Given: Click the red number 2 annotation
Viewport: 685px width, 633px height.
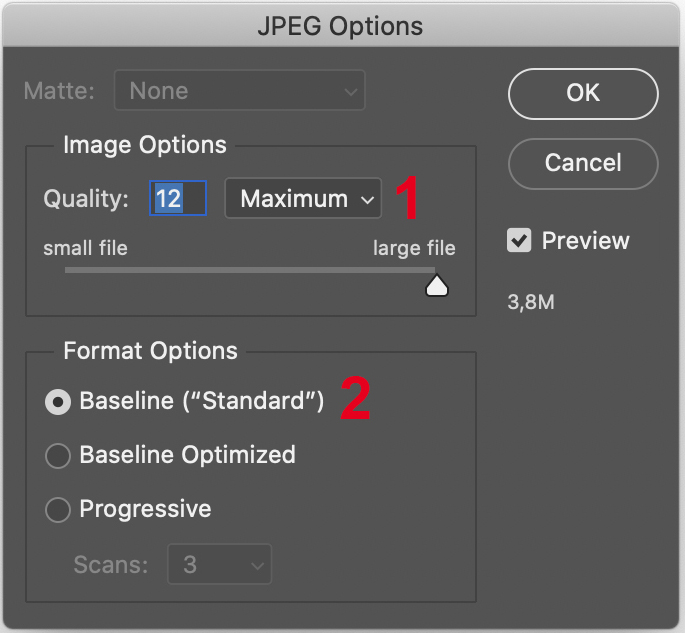Looking at the screenshot, I should (x=356, y=399).
